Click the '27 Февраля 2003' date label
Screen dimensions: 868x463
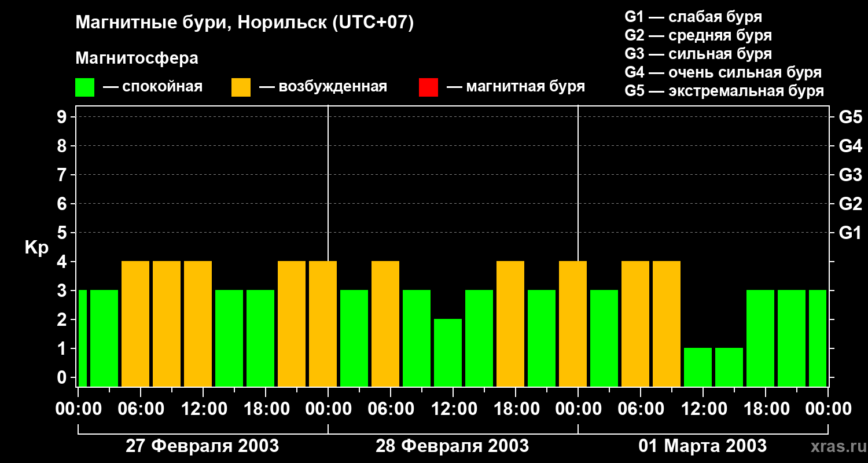coord(202,446)
